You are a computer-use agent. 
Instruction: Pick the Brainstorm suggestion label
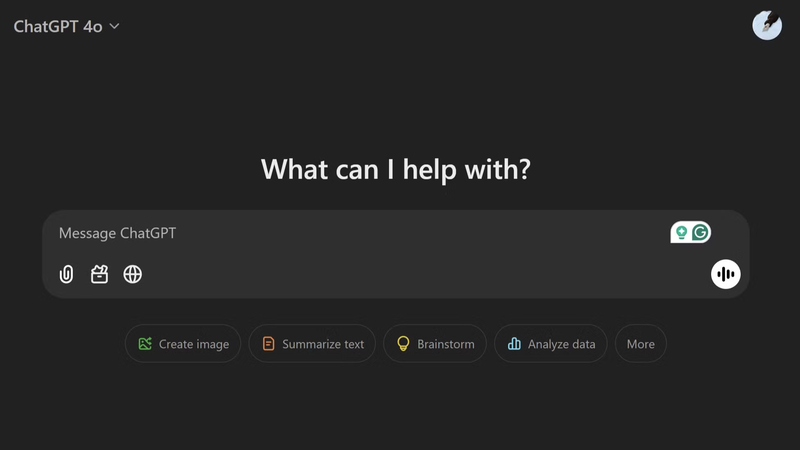click(445, 344)
